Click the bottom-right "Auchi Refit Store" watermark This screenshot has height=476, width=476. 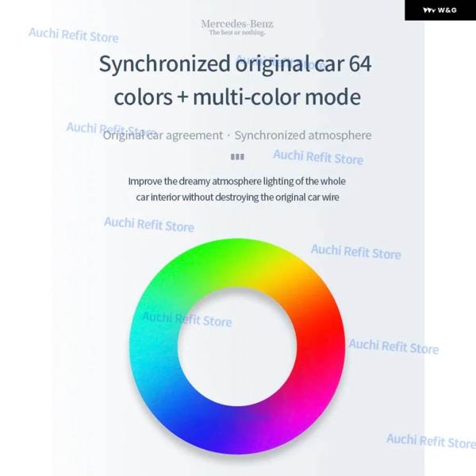pos(431,441)
